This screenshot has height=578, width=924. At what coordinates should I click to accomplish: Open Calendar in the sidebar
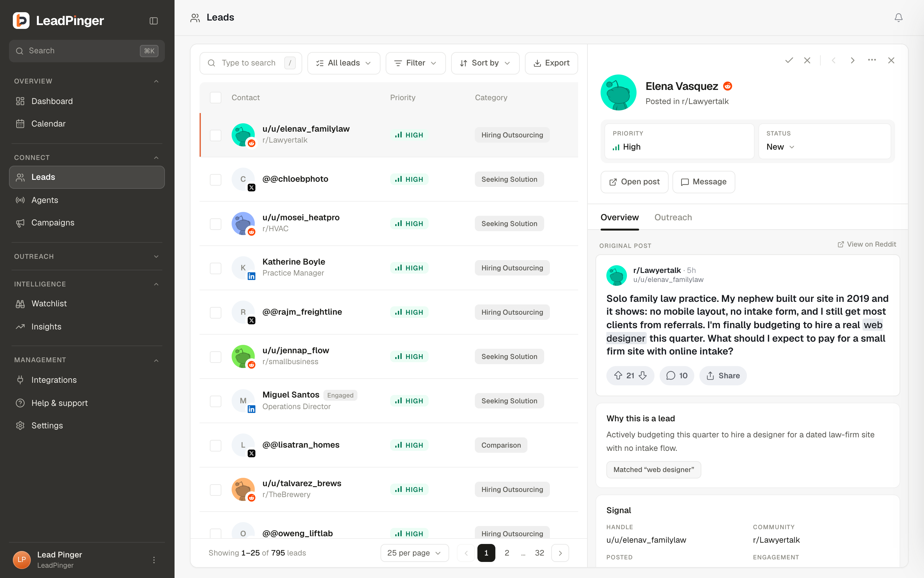[x=87, y=124]
